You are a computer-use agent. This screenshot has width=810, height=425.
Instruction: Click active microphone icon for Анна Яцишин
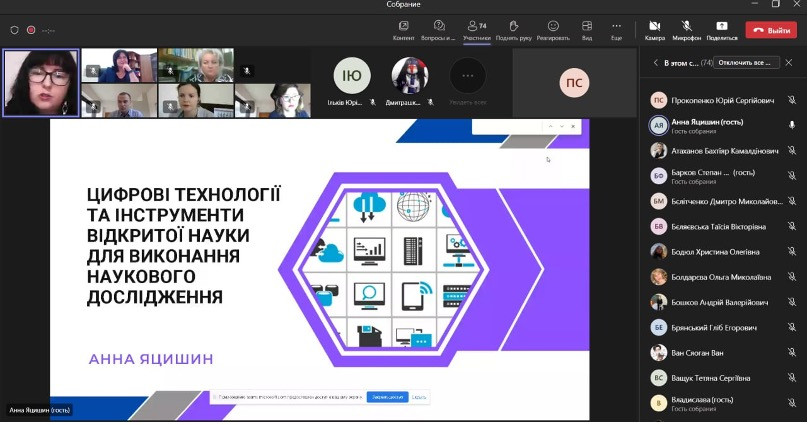click(791, 125)
